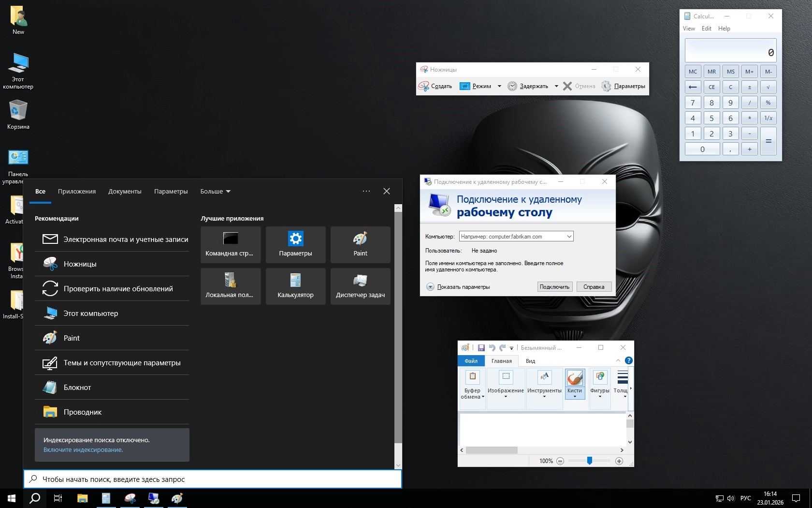This screenshot has width=812, height=508.
Task: Open the Компьютер combo box dropdown
Action: coord(569,237)
